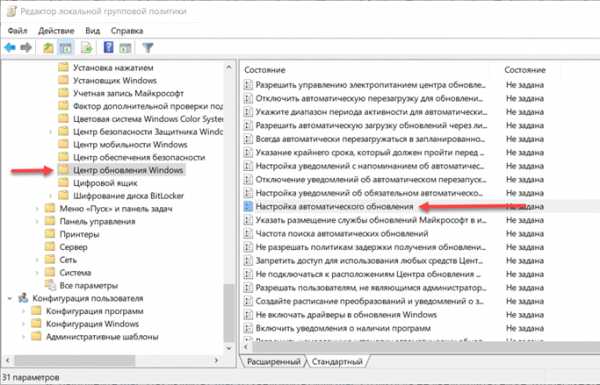Screen dimensions: 600x385
Task: Click the Back arrow toolbar icon
Action: click(x=10, y=48)
